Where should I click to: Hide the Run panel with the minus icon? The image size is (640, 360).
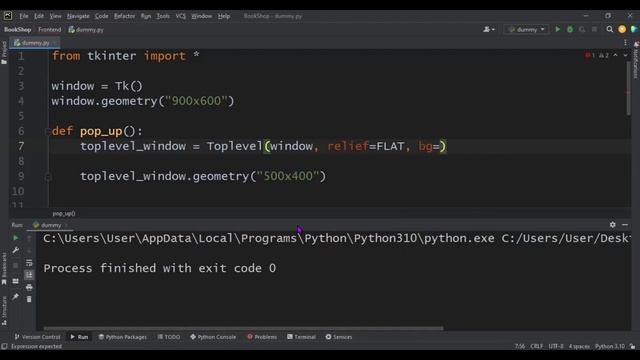pyautogui.click(x=625, y=225)
